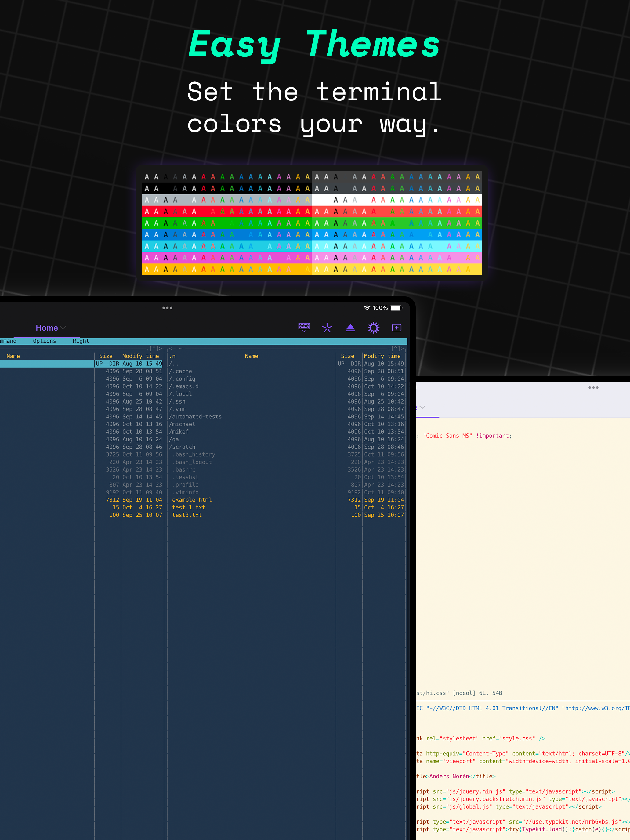
Task: Tap the eject disconnect icon
Action: tap(350, 327)
